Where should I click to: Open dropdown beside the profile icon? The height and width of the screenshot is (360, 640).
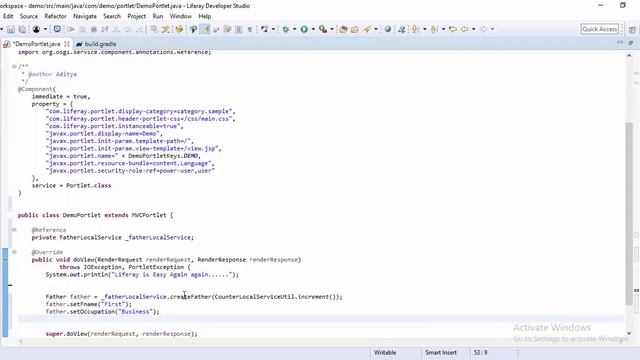45,29
